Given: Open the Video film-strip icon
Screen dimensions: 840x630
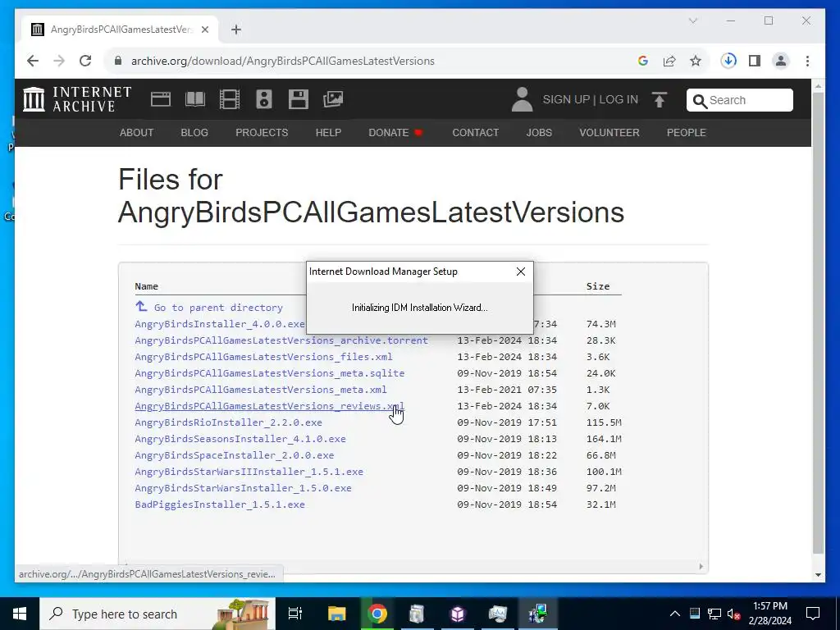Looking at the screenshot, I should click(x=230, y=99).
